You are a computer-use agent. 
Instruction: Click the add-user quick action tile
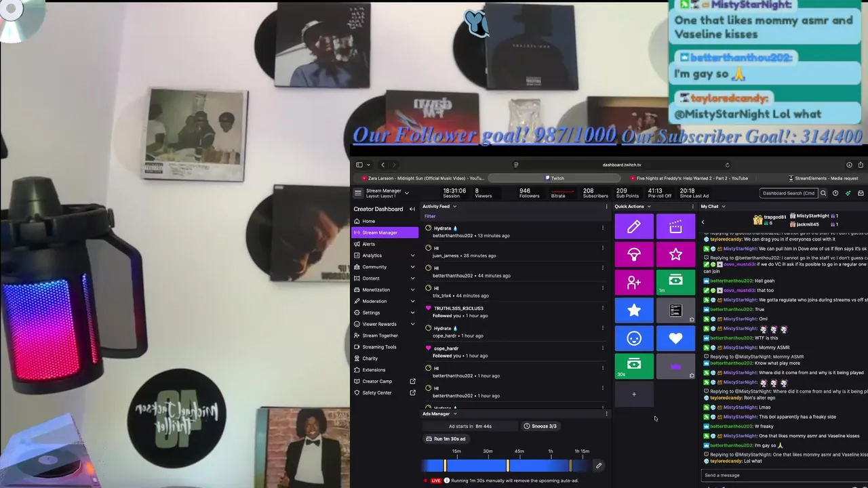click(x=634, y=283)
